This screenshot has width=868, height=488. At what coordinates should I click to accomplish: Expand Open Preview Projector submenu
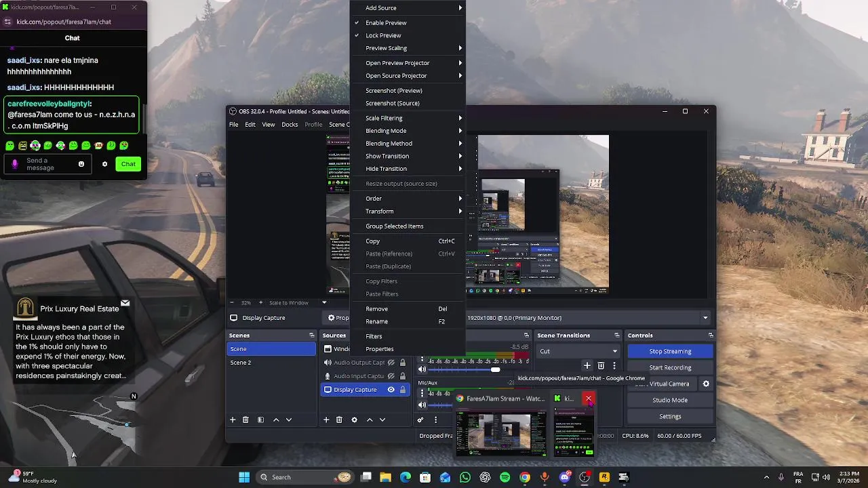coord(408,63)
